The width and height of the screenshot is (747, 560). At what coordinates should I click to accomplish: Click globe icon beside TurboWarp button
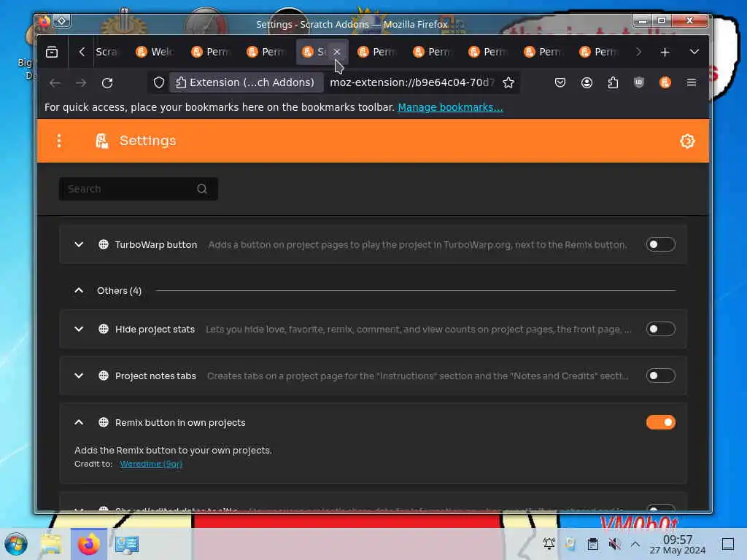tap(104, 244)
